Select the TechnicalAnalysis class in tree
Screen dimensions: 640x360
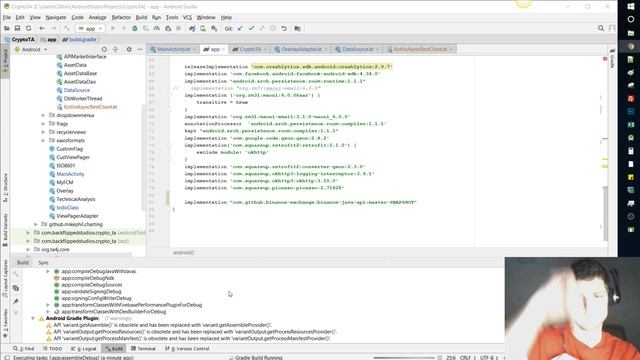[x=76, y=199]
